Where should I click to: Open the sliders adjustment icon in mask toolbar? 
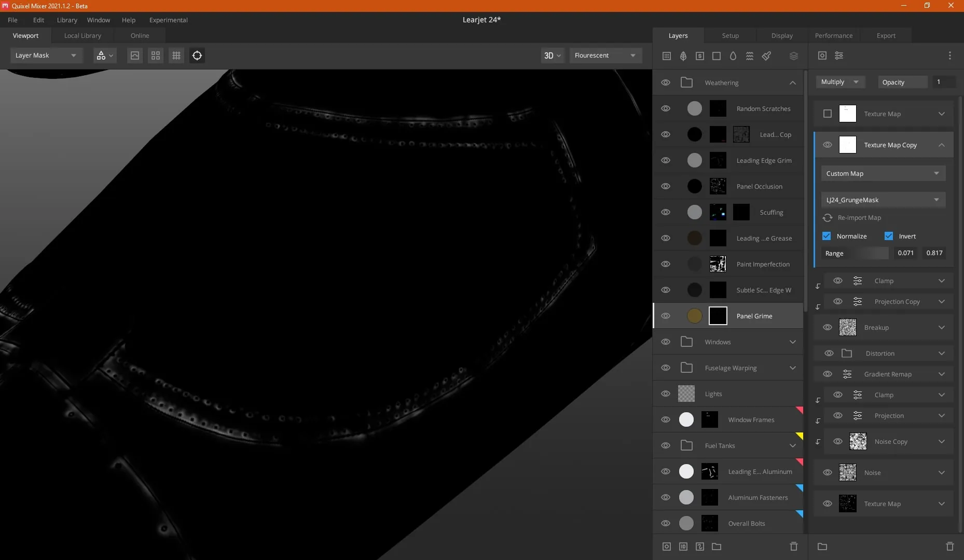point(839,55)
